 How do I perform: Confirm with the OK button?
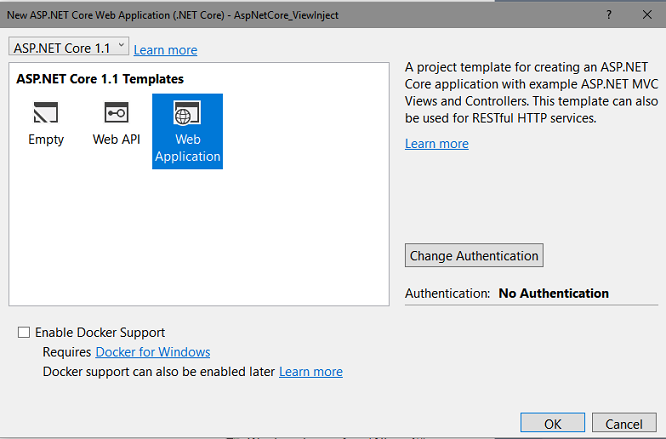(553, 423)
